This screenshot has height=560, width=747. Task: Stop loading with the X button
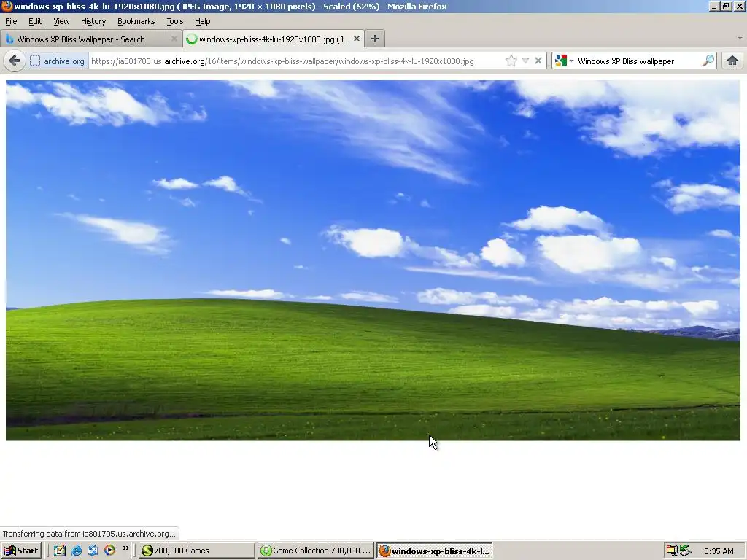538,61
